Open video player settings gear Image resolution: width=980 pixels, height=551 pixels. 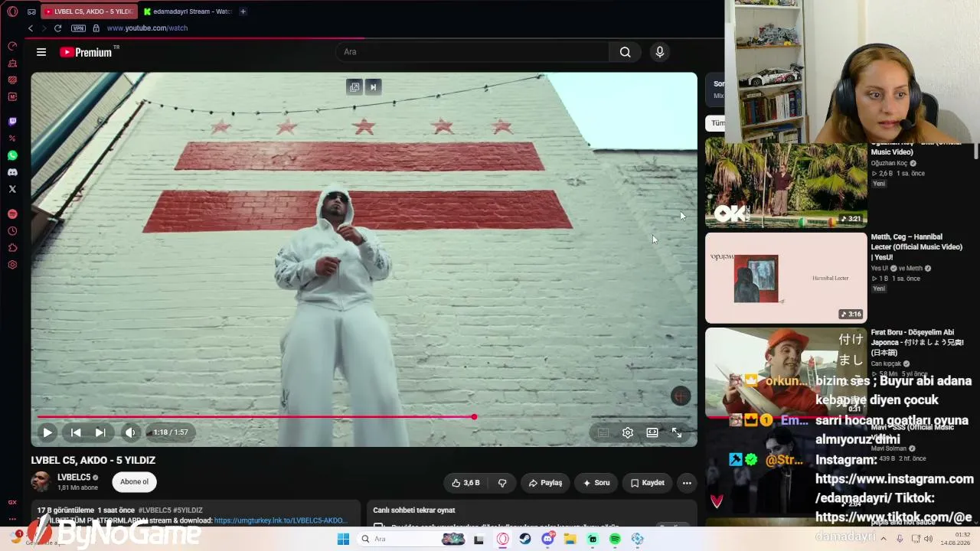point(628,432)
